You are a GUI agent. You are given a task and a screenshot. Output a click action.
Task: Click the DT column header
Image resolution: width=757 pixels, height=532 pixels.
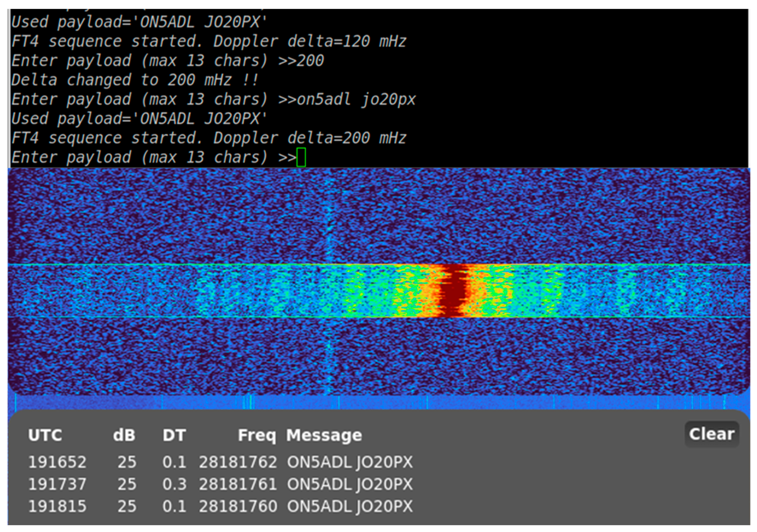coord(174,435)
